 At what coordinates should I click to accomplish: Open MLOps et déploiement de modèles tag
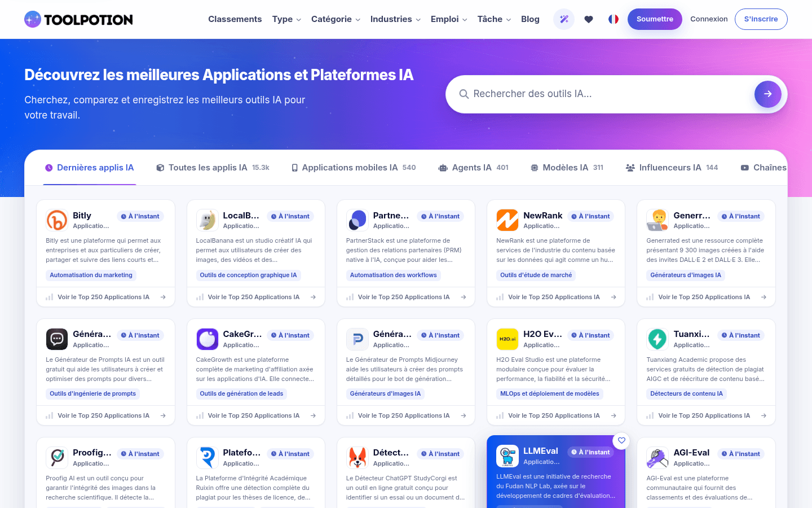(550, 394)
